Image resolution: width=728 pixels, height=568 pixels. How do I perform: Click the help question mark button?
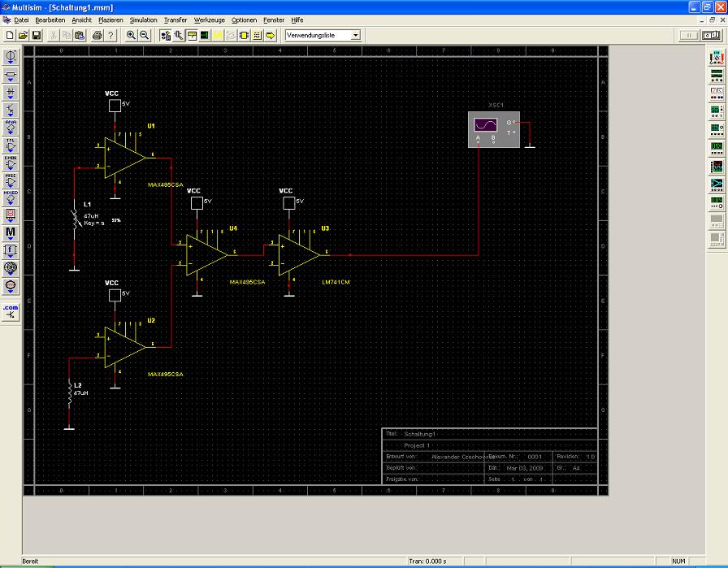(x=110, y=36)
